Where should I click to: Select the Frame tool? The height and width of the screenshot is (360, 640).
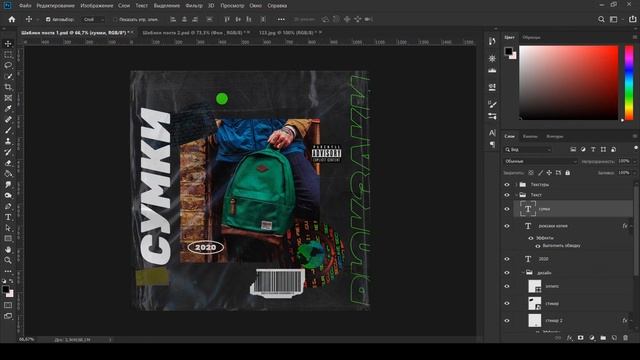[8, 98]
